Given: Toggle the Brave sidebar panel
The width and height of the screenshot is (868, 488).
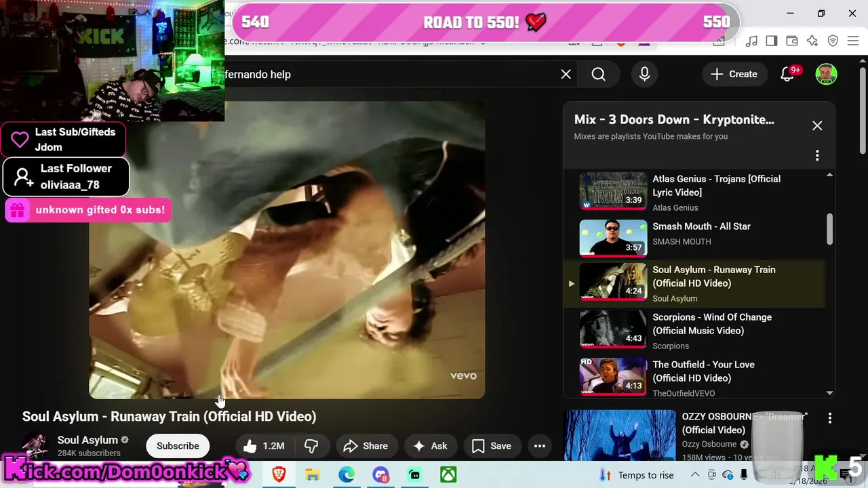Looking at the screenshot, I should coord(772,41).
